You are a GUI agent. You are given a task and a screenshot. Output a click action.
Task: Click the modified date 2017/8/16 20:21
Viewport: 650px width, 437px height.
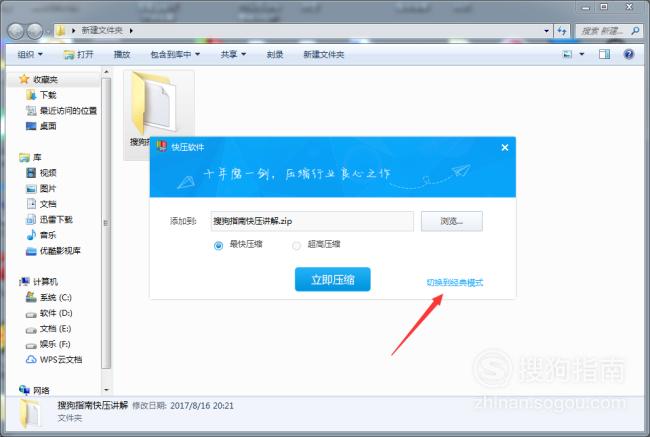[x=202, y=406]
